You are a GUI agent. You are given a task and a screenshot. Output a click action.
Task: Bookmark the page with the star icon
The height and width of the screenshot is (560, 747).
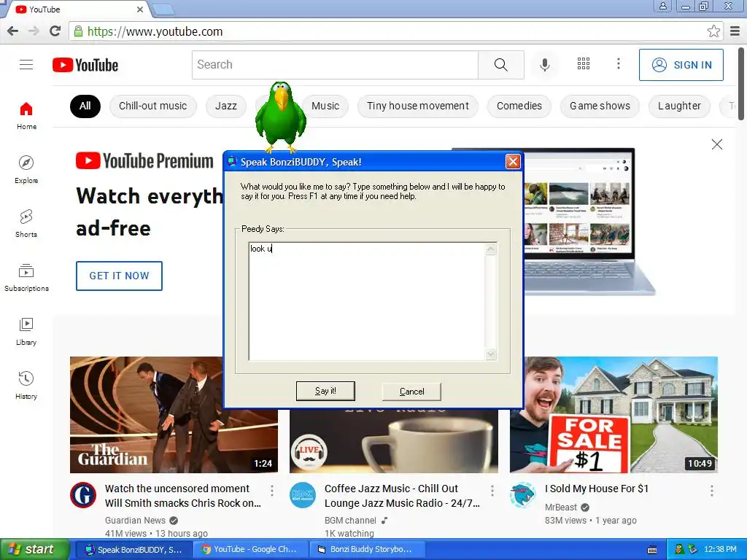point(713,31)
